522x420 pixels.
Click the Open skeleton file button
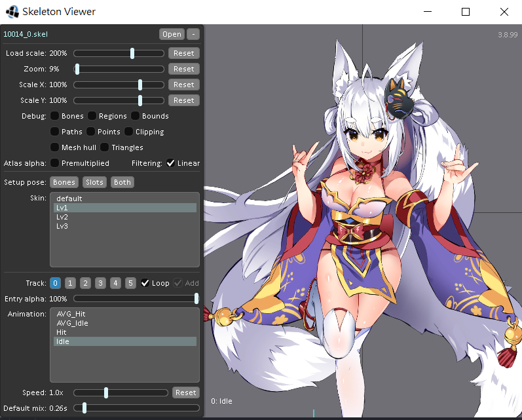(172, 34)
